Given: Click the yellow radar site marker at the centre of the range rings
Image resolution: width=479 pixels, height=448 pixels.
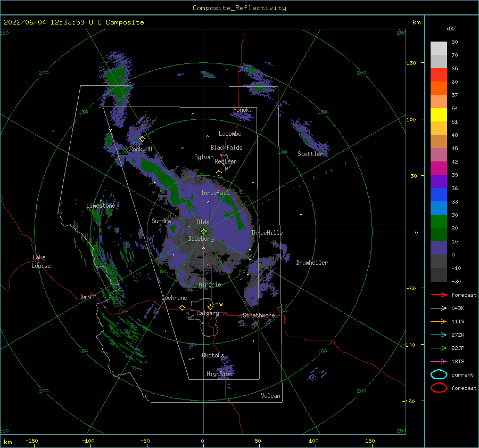Looking at the screenshot, I should point(203,232).
